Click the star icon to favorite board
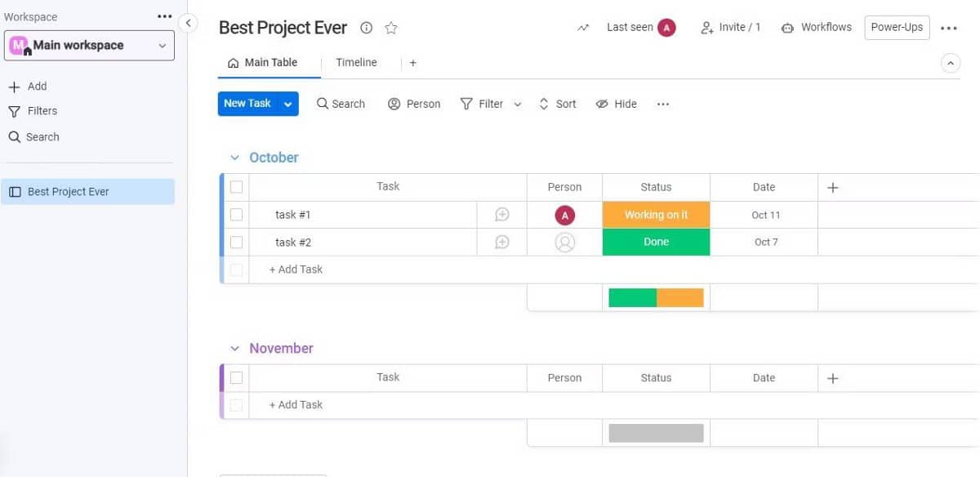The height and width of the screenshot is (477, 980). tap(391, 28)
